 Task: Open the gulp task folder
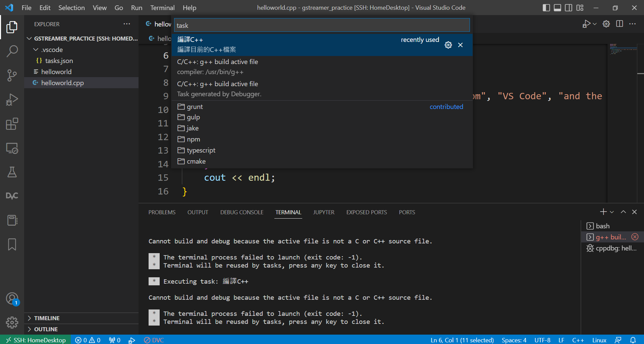(322, 117)
